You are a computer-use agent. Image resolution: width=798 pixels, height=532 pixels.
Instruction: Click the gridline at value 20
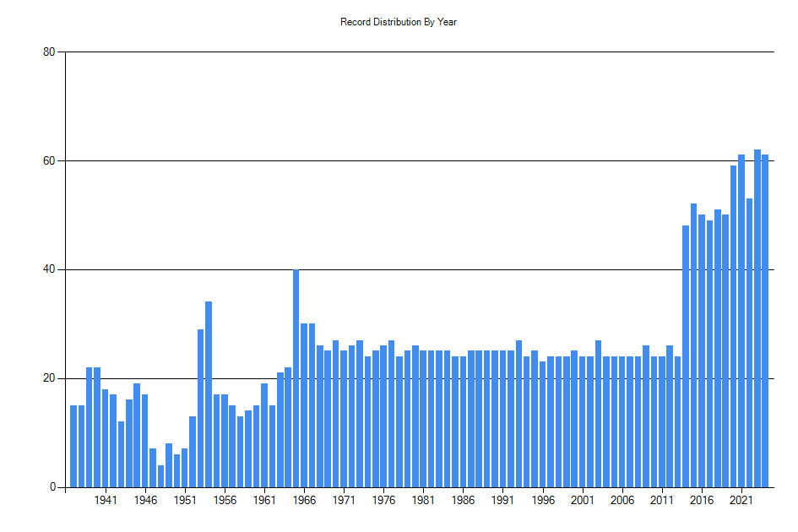click(x=422, y=377)
